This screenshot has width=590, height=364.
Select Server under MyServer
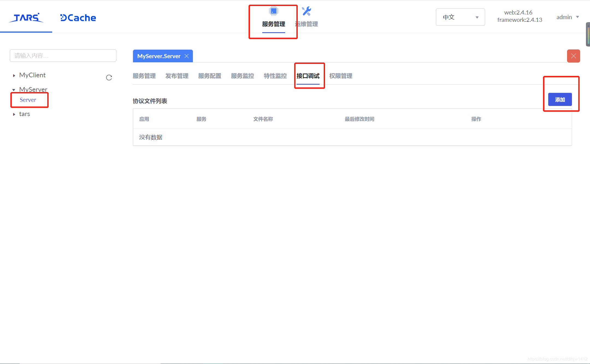[28, 100]
